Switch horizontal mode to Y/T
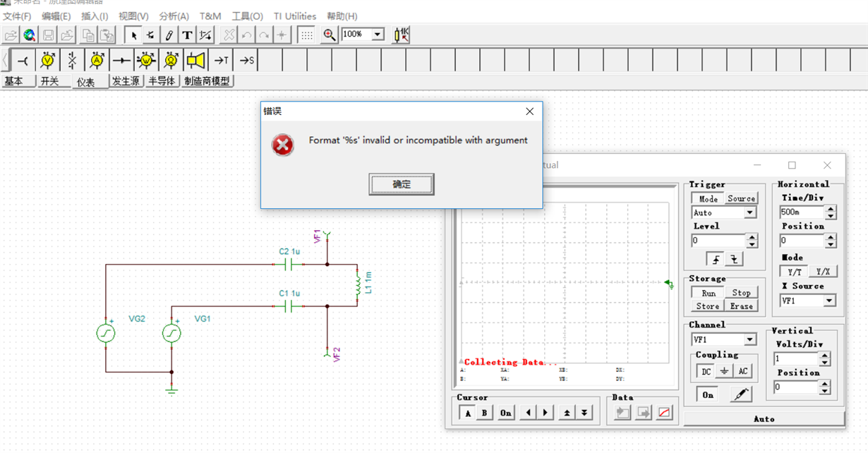Screen dimensions: 868x453 coord(794,272)
